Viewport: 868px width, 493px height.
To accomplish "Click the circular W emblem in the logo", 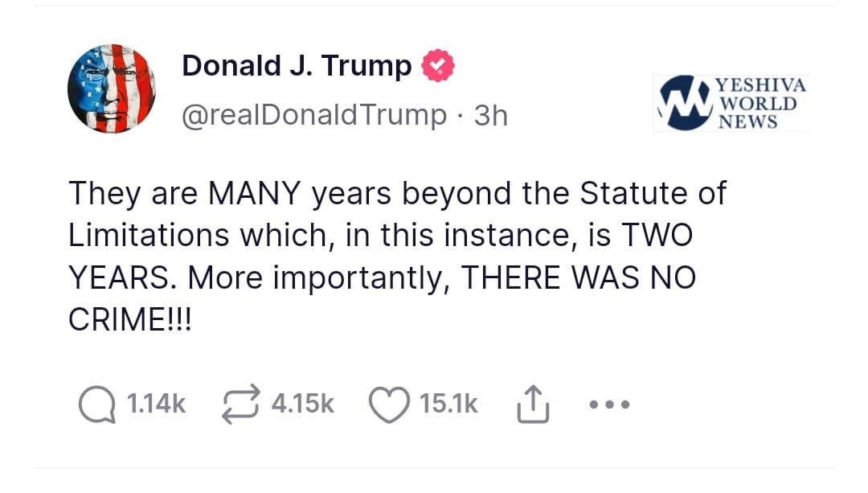I will click(681, 102).
